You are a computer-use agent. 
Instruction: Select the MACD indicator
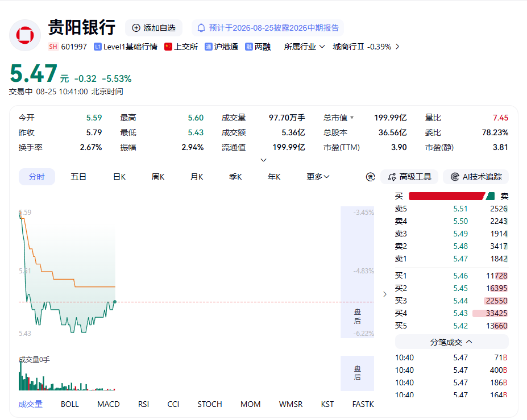108,404
